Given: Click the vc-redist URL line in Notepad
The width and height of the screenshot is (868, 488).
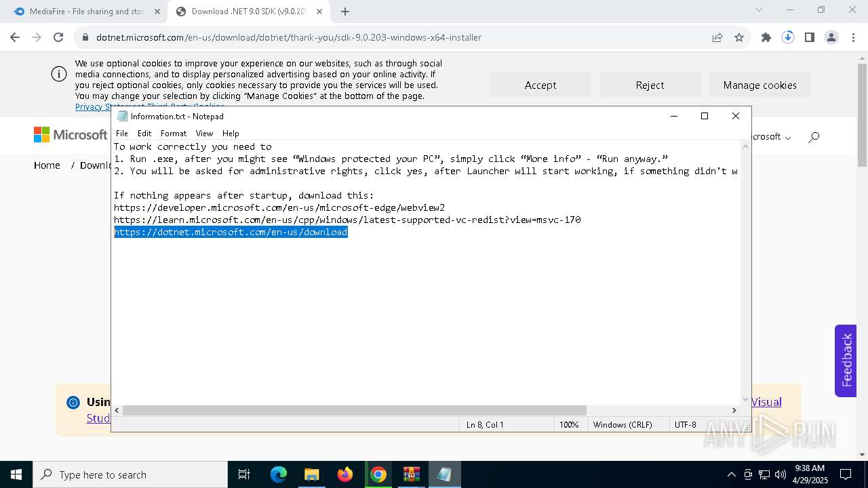Looking at the screenshot, I should point(347,220).
